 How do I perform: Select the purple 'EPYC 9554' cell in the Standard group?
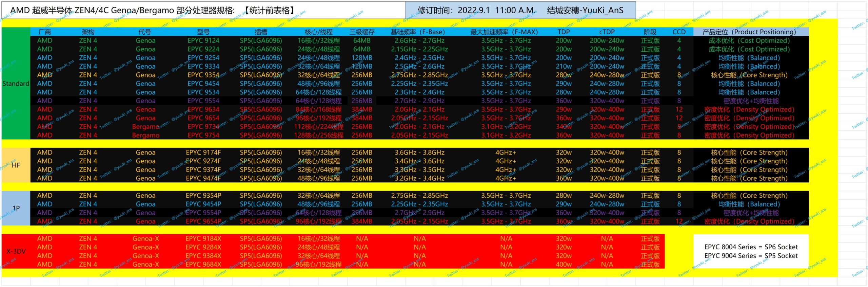click(x=203, y=101)
